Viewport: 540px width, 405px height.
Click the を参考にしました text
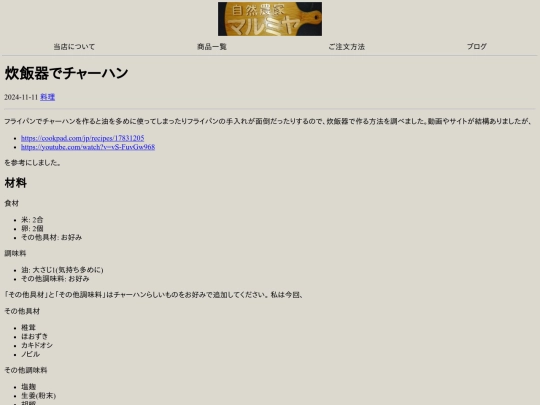point(32,163)
